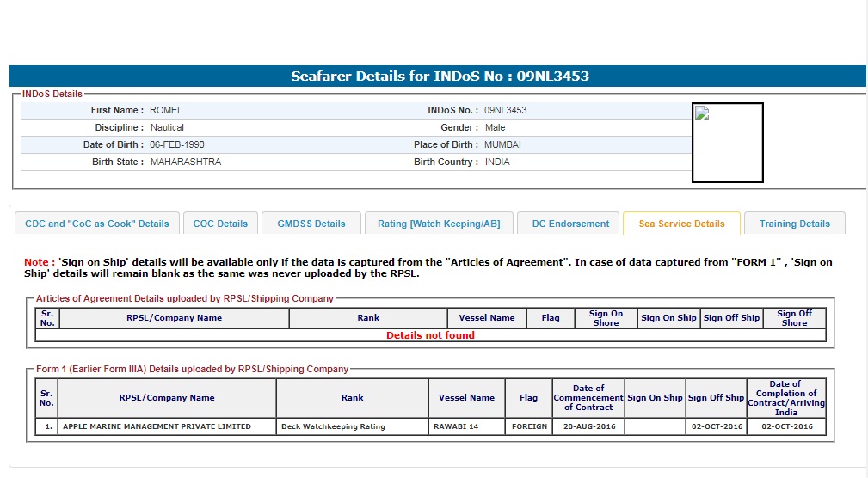Click the Sign Off Shore column header
Screen dimensions: 868x478
[x=794, y=318]
